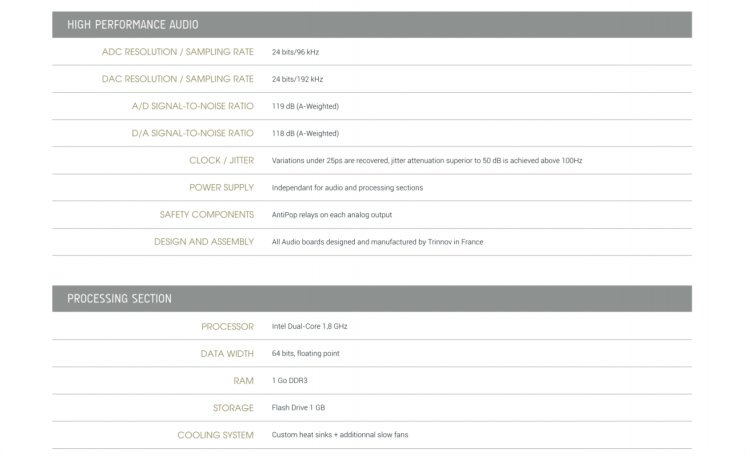Click the Data Width label
Image resolution: width=750 pixels, height=456 pixels.
tap(227, 353)
